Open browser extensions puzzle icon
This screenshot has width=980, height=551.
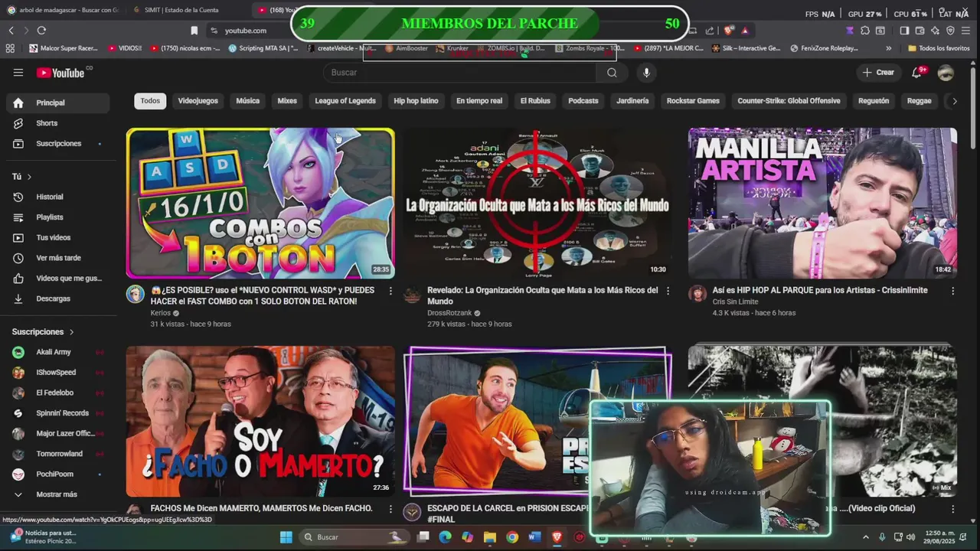pyautogui.click(x=865, y=31)
